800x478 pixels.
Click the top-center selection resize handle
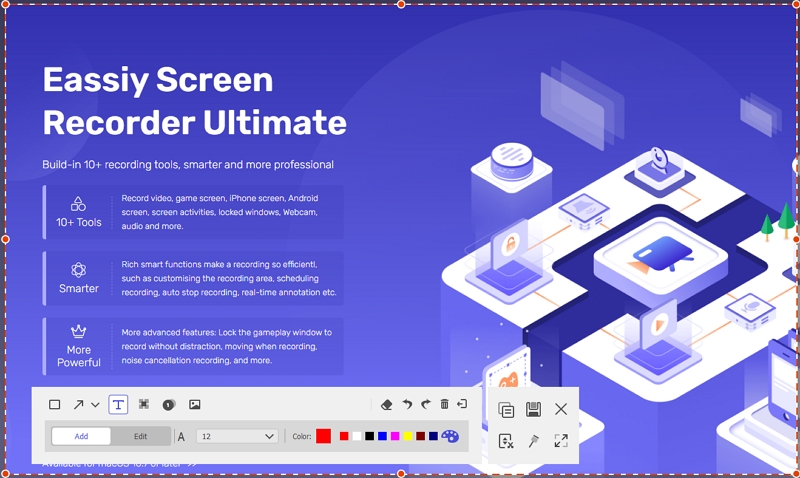[x=401, y=4]
